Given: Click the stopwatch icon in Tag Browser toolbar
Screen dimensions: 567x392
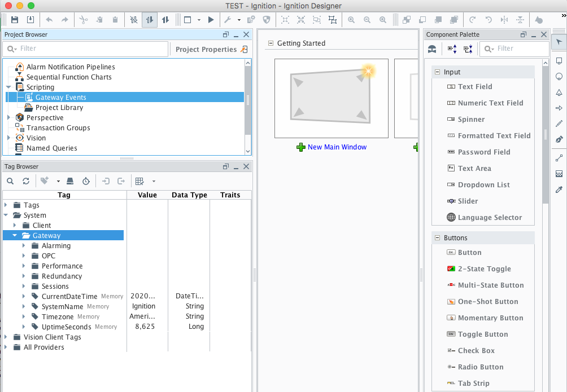Looking at the screenshot, I should 86,181.
